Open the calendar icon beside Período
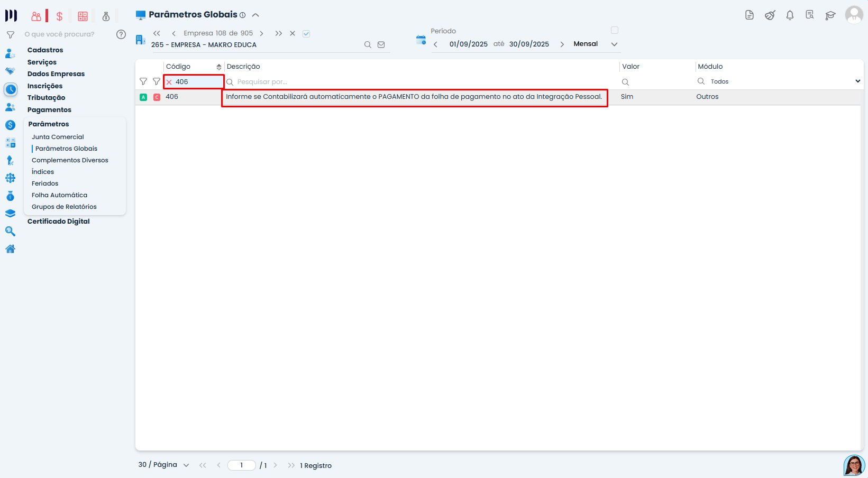The image size is (868, 478). [x=421, y=40]
